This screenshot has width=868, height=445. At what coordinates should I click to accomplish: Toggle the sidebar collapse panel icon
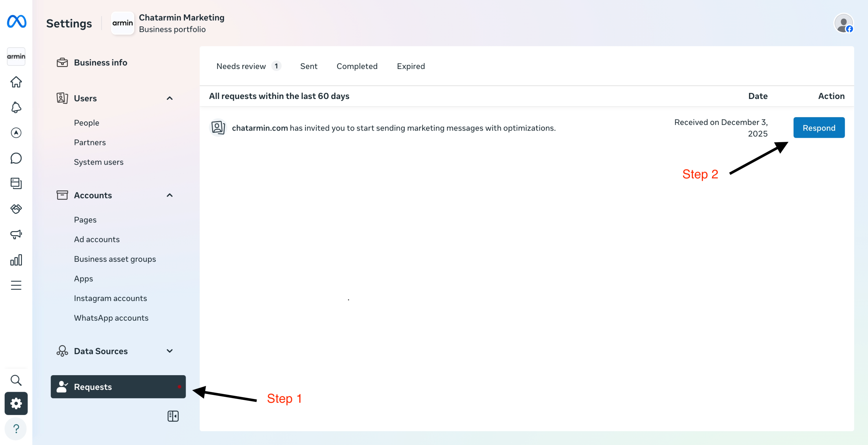tap(173, 416)
